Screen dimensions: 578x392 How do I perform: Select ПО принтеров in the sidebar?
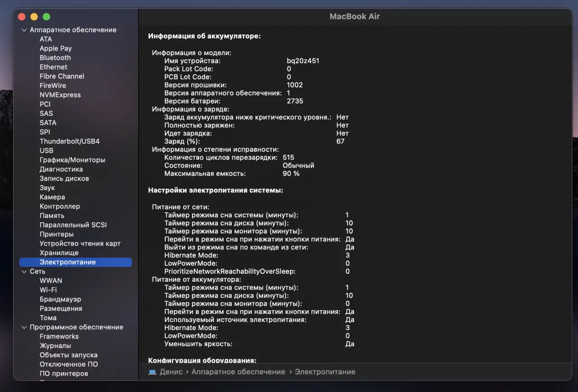coord(64,373)
